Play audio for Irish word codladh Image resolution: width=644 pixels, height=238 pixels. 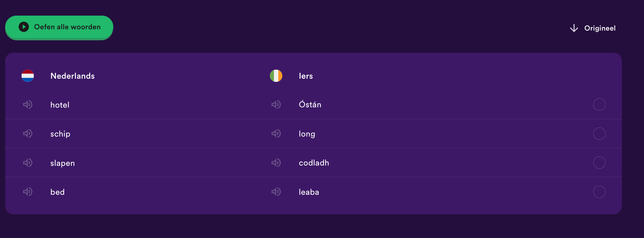(276, 163)
